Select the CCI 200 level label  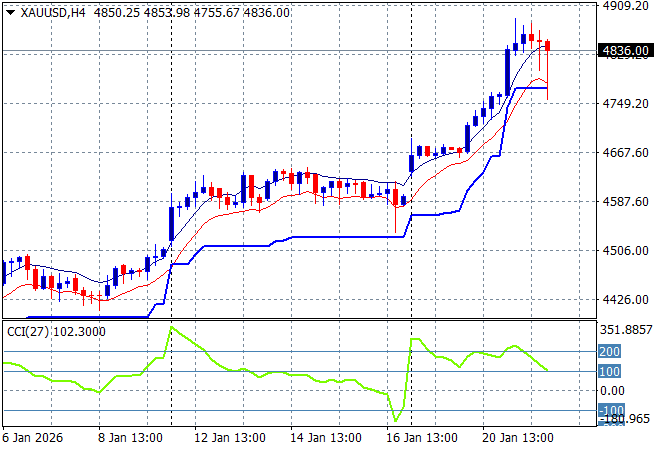coord(611,352)
